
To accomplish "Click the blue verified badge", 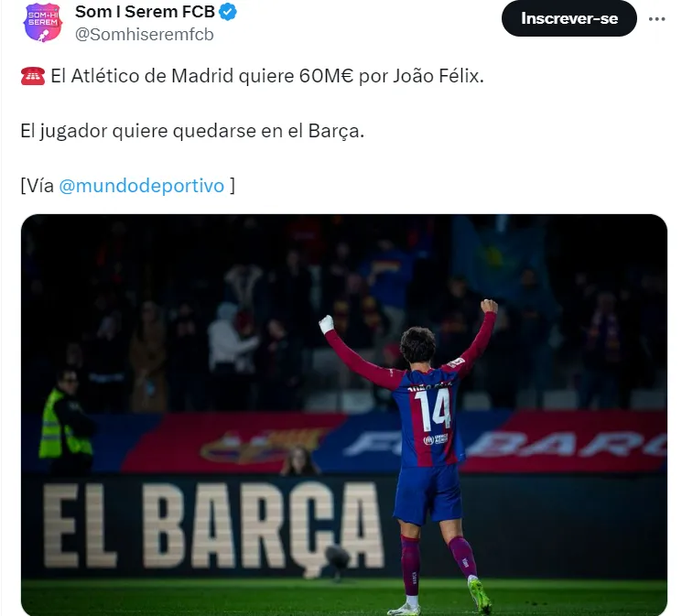I will coord(228,12).
